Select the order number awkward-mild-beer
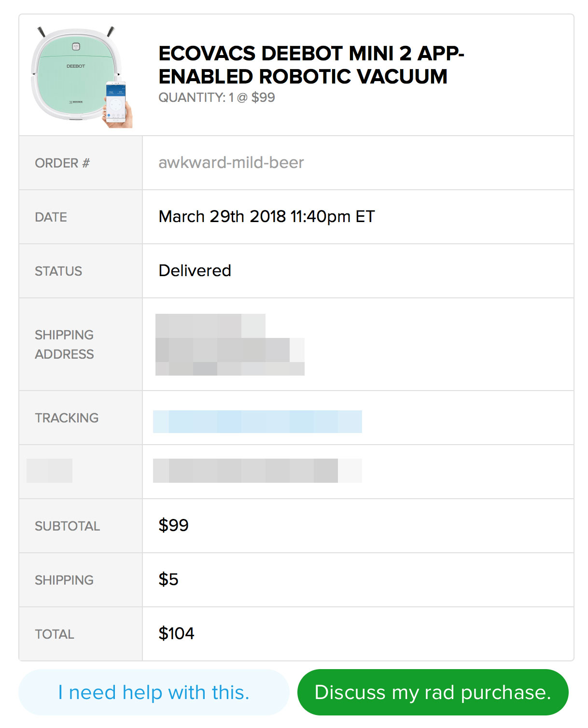Screen dimensions: 588x728 pos(231,163)
